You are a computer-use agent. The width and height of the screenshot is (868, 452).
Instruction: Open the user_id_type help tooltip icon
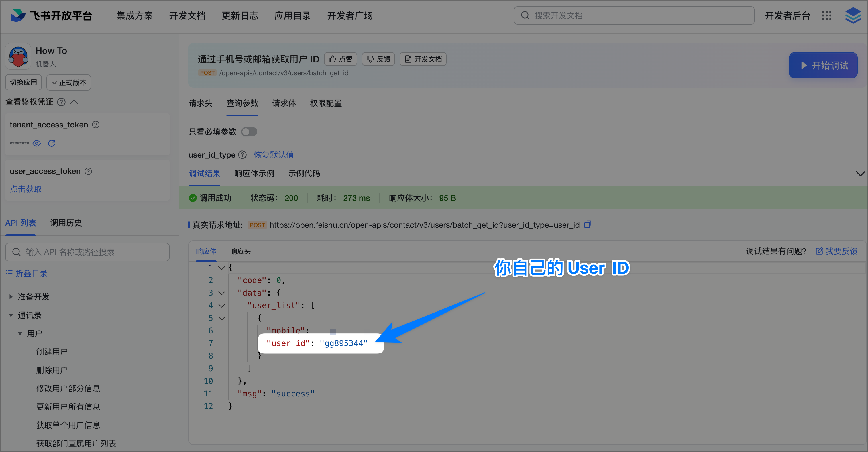point(242,155)
